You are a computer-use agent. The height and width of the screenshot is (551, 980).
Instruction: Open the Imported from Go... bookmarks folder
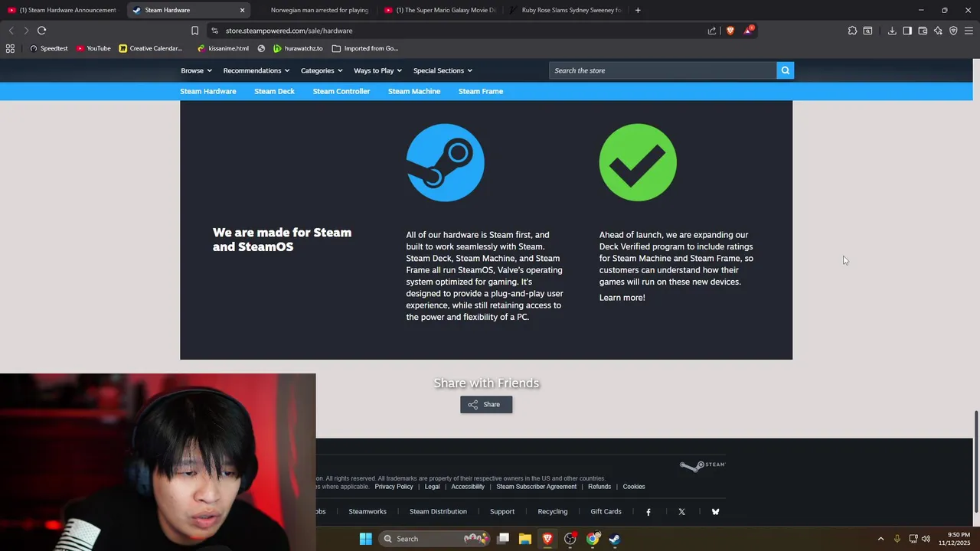click(x=365, y=48)
